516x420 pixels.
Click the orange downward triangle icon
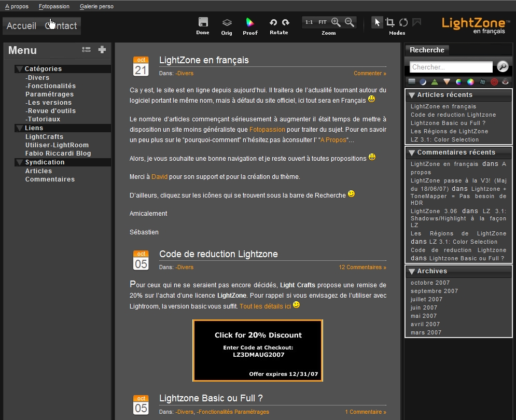447,82
